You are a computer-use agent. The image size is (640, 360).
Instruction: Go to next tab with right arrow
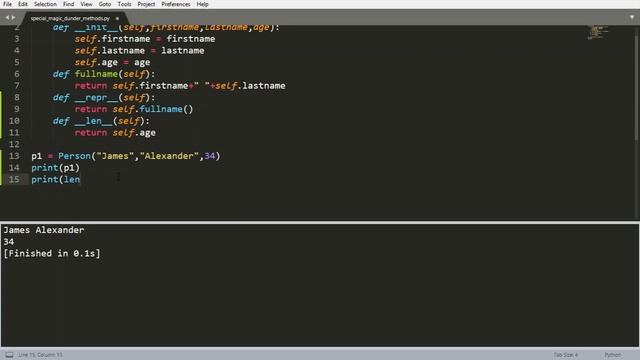click(13, 18)
